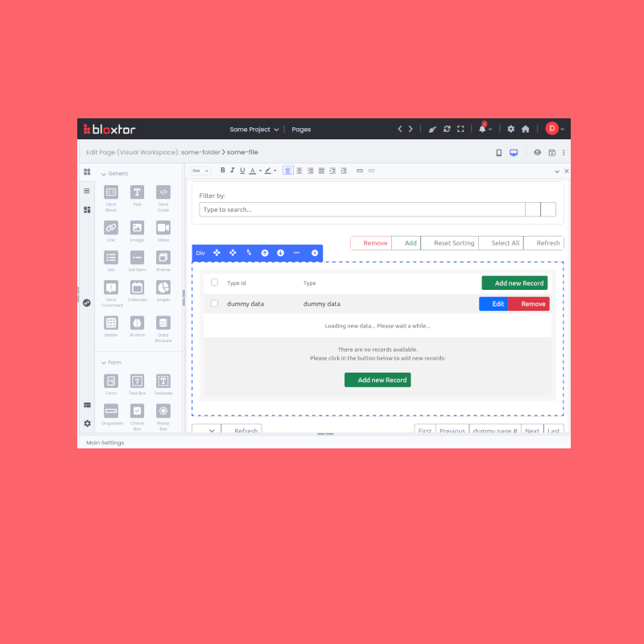Select the Image widget
The image size is (644, 644).
point(137,231)
